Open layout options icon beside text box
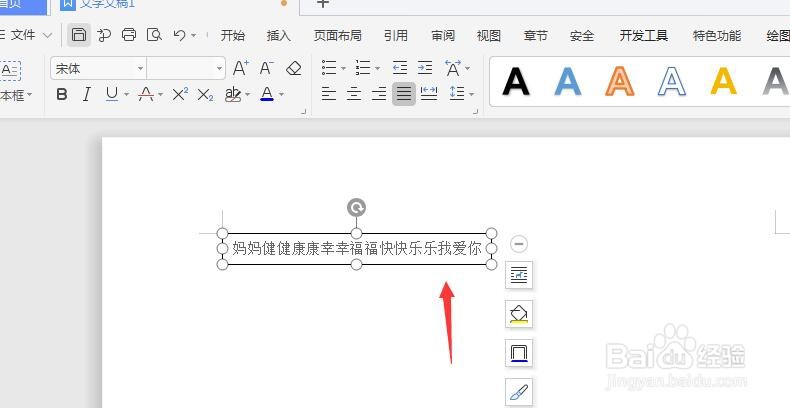The width and height of the screenshot is (790, 408). click(x=519, y=275)
